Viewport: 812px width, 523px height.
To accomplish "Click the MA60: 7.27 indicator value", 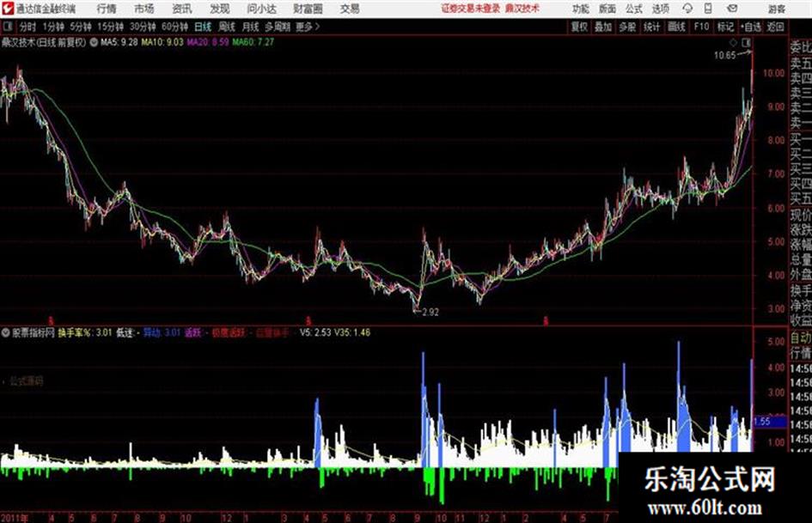I will point(253,42).
